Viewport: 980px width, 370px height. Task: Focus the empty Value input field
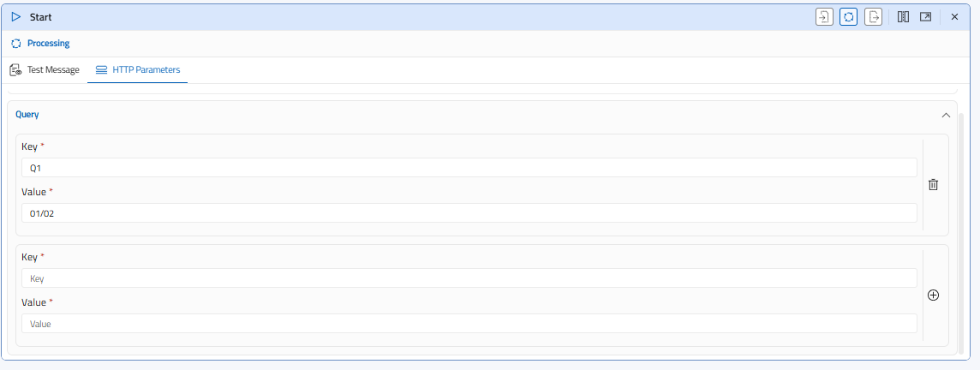[x=469, y=324]
